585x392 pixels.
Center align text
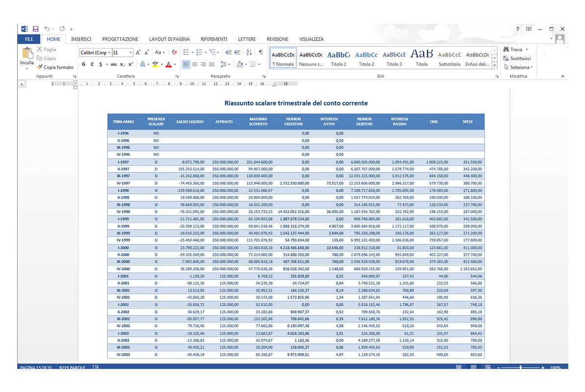194,65
